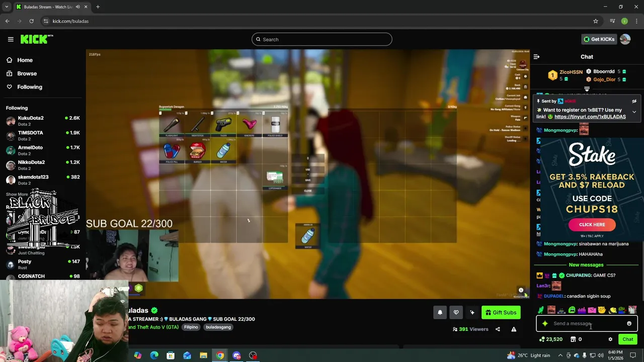This screenshot has width=644, height=362.
Task: Open the emoji picker in chat
Action: click(x=629, y=324)
